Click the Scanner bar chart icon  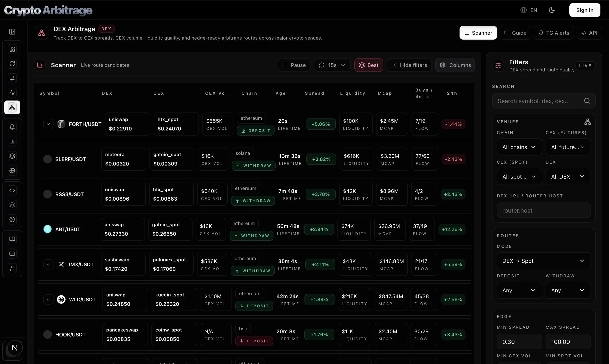pyautogui.click(x=40, y=65)
